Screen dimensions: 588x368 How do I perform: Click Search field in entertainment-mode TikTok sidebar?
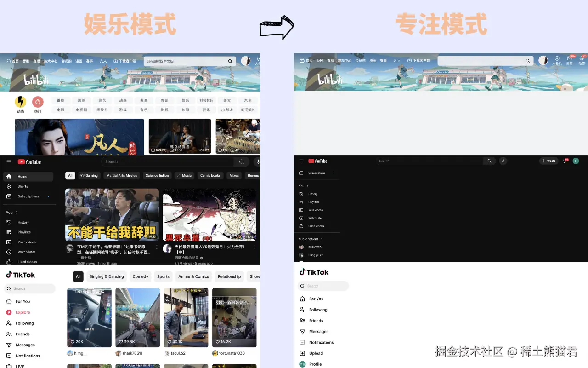click(29, 289)
